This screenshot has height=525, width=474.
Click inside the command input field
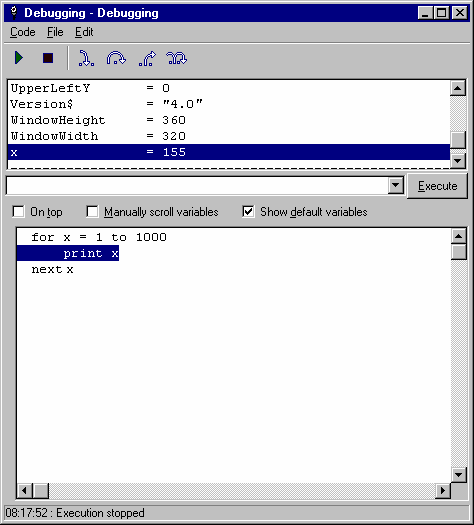click(198, 185)
